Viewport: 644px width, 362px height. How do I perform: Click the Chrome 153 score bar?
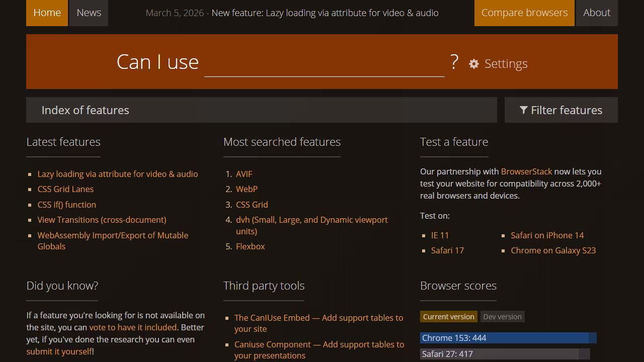click(508, 338)
